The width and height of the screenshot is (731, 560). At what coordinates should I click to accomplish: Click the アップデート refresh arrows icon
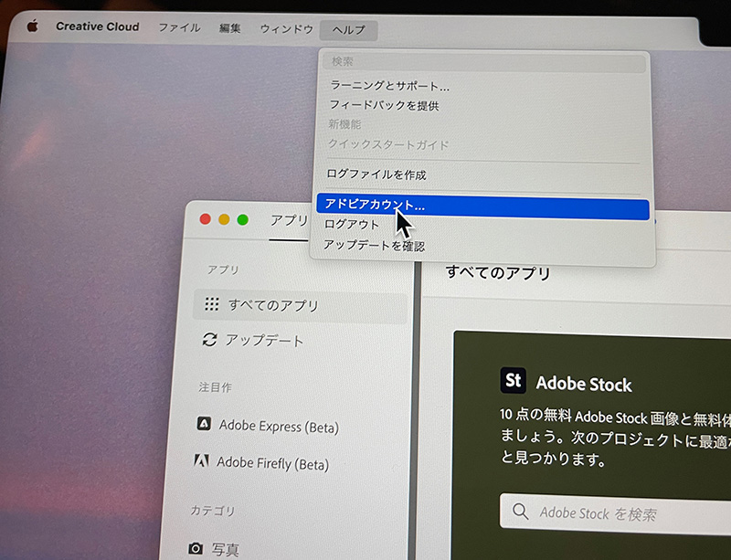[210, 340]
